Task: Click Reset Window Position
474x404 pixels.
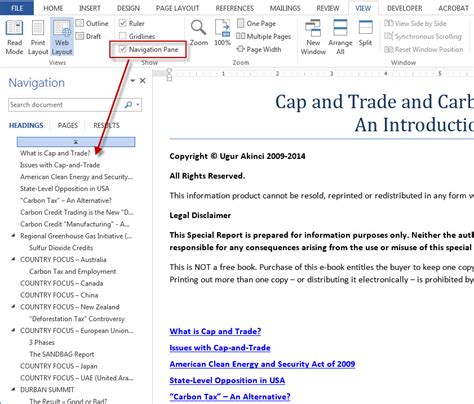Action: [x=423, y=49]
